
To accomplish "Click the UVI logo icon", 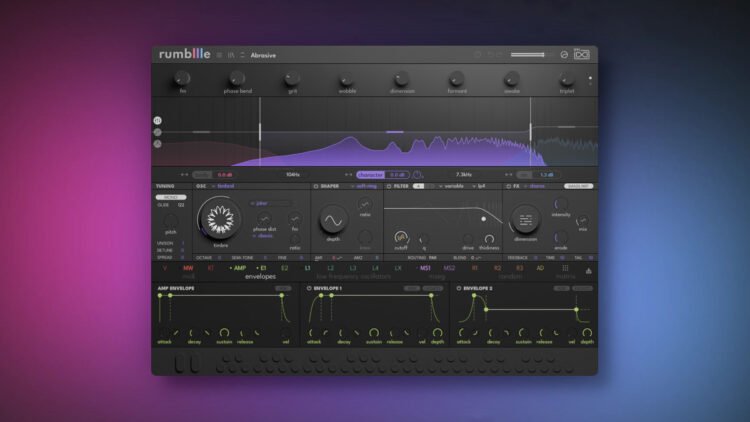I will 582,55.
